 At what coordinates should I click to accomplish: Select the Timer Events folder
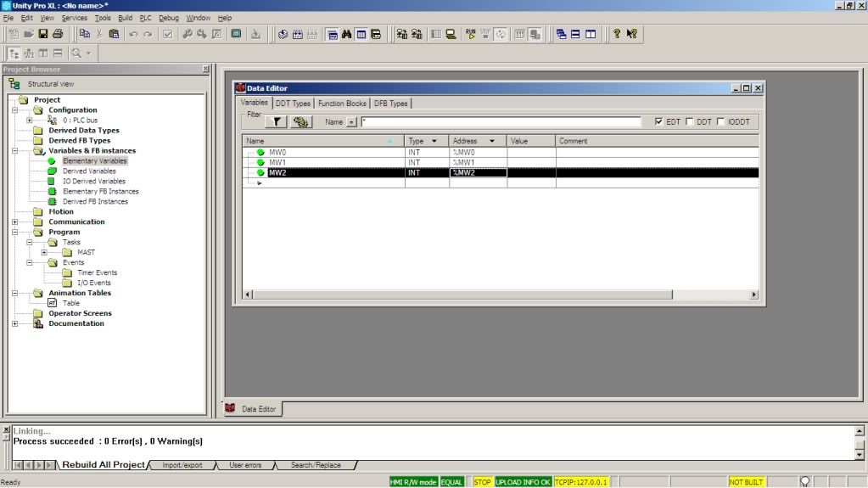pyautogui.click(x=97, y=272)
